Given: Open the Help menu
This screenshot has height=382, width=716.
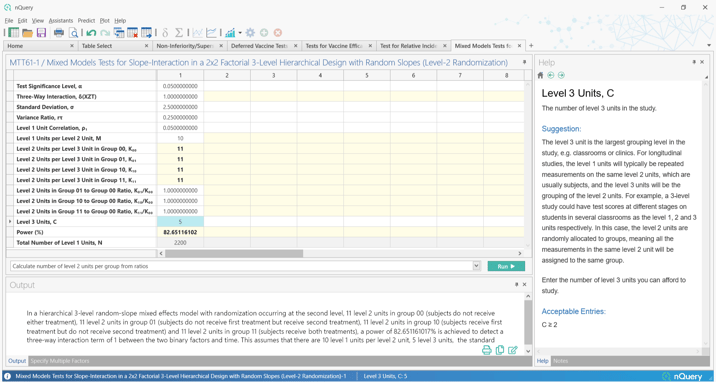Looking at the screenshot, I should click(120, 21).
